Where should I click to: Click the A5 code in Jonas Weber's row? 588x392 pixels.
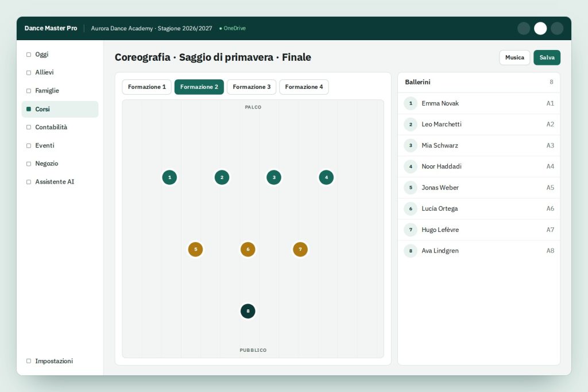click(x=550, y=188)
